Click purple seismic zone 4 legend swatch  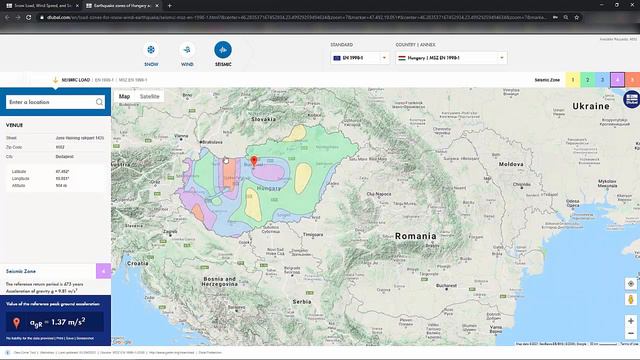click(618, 80)
